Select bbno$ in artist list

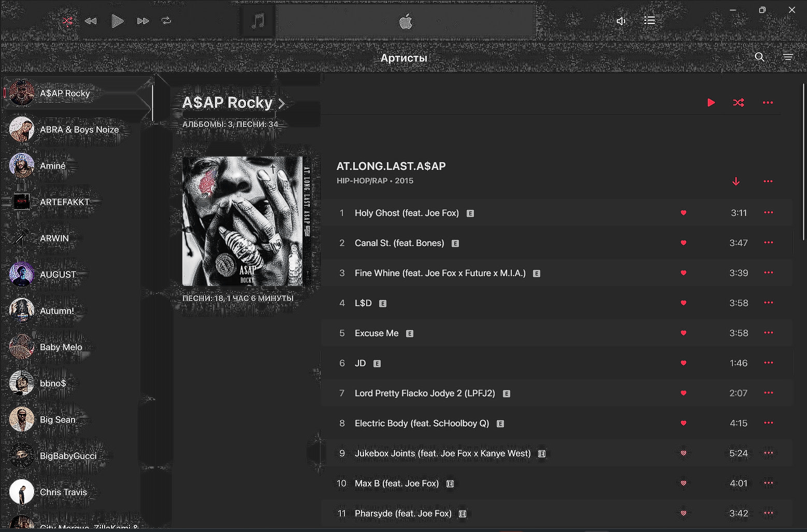coord(77,383)
